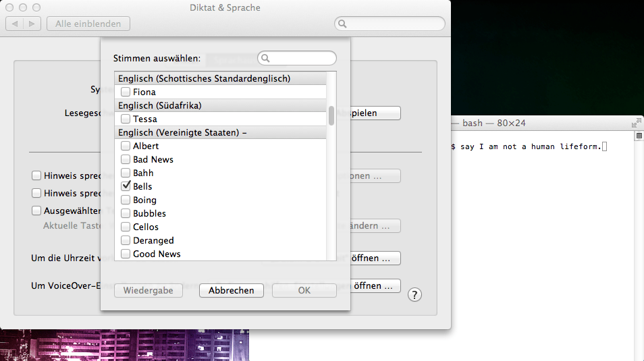Open help with the question mark button
The height and width of the screenshot is (361, 644).
coord(415,295)
